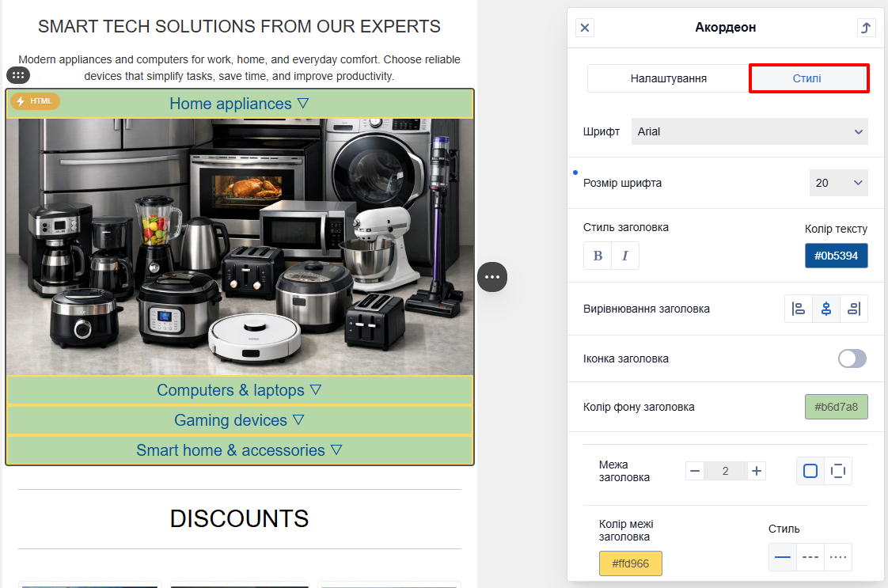The height and width of the screenshot is (588, 888).
Task: Close the Акордеон settings panel
Action: [x=585, y=28]
